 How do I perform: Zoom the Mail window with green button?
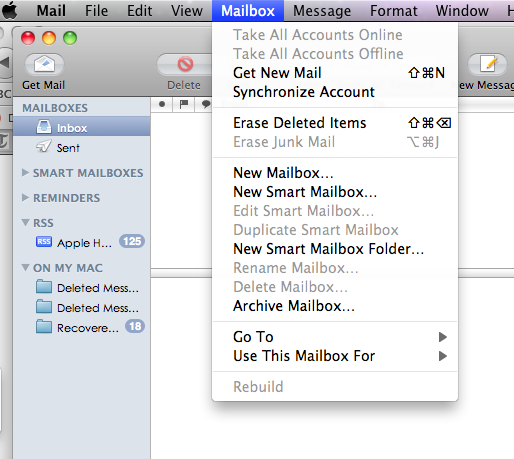[70, 38]
